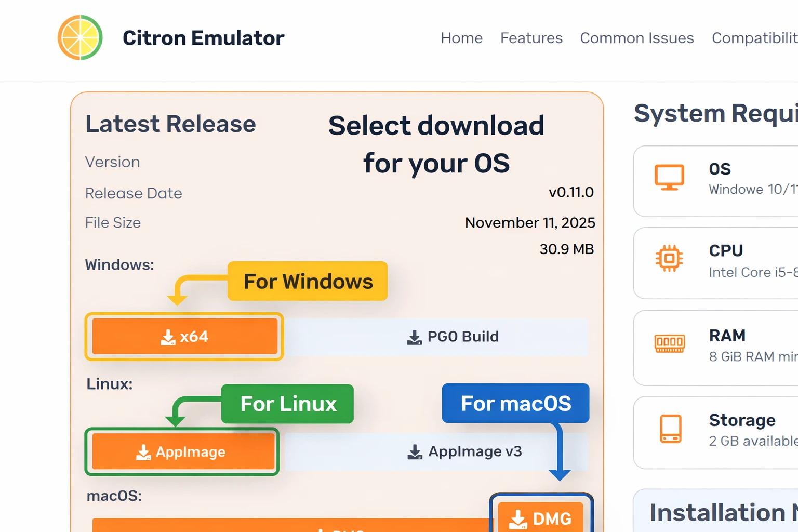
Task: Click the download icon beside AppImage v3
Action: [415, 451]
